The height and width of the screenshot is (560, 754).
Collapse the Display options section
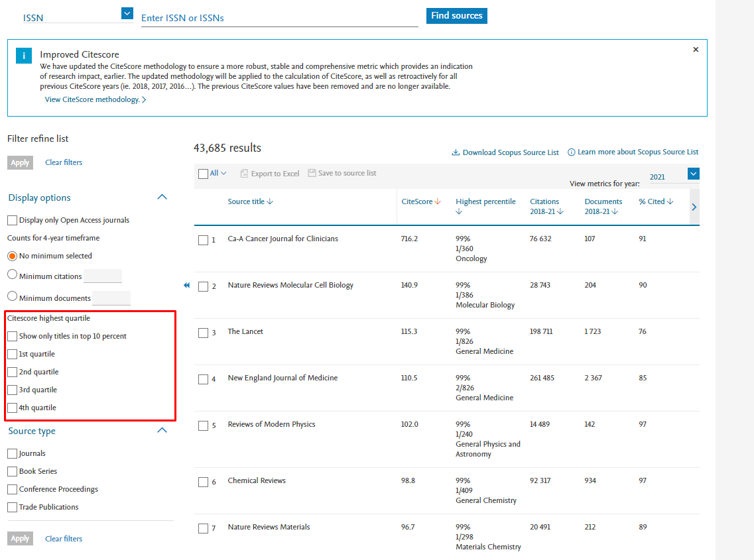[x=162, y=197]
